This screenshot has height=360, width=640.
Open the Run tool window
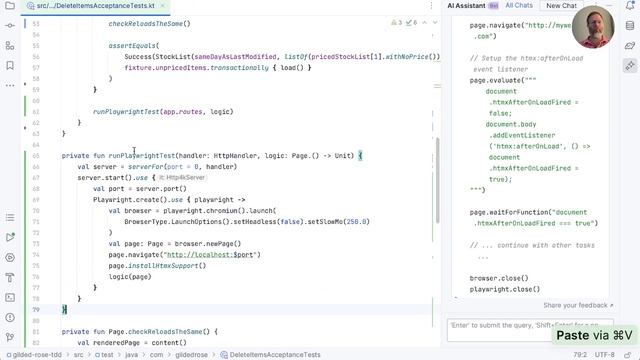pyautogui.click(x=10, y=238)
